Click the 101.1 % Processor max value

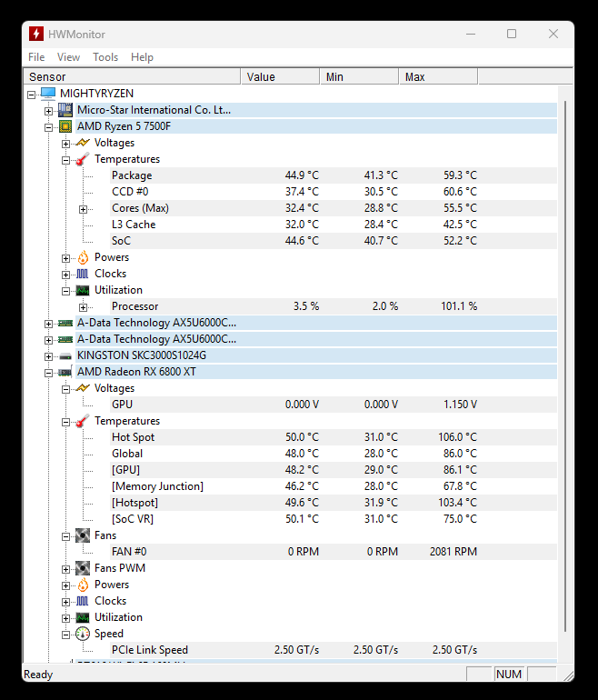pyautogui.click(x=459, y=306)
